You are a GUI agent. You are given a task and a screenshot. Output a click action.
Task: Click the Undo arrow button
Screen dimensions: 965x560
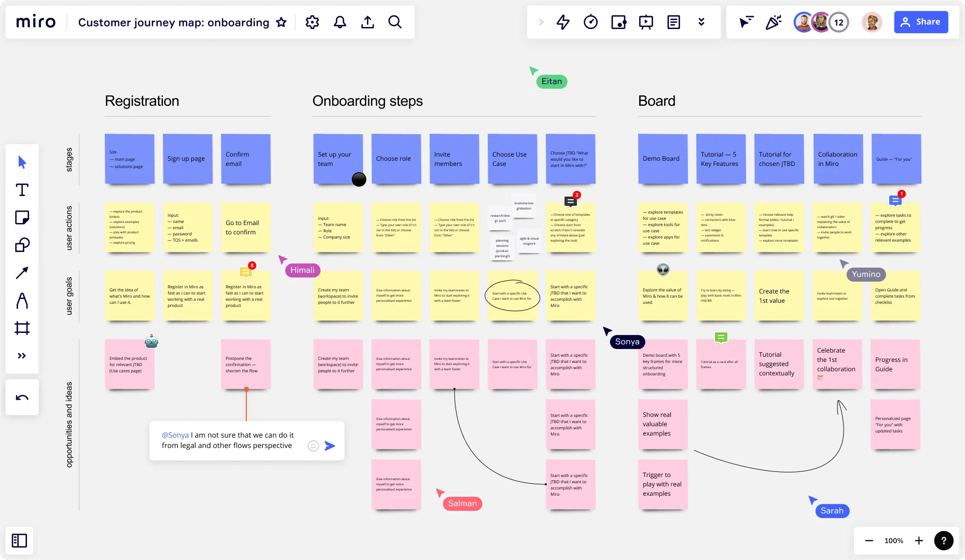tap(22, 398)
